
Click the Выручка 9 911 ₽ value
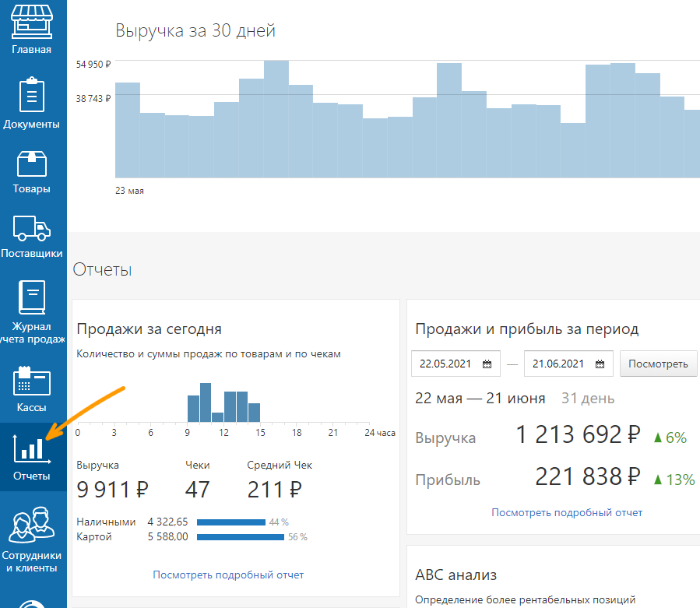112,490
